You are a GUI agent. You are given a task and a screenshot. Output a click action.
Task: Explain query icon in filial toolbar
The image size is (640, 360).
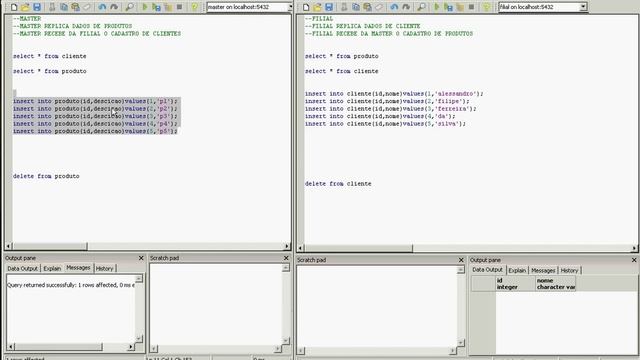[x=460, y=7]
